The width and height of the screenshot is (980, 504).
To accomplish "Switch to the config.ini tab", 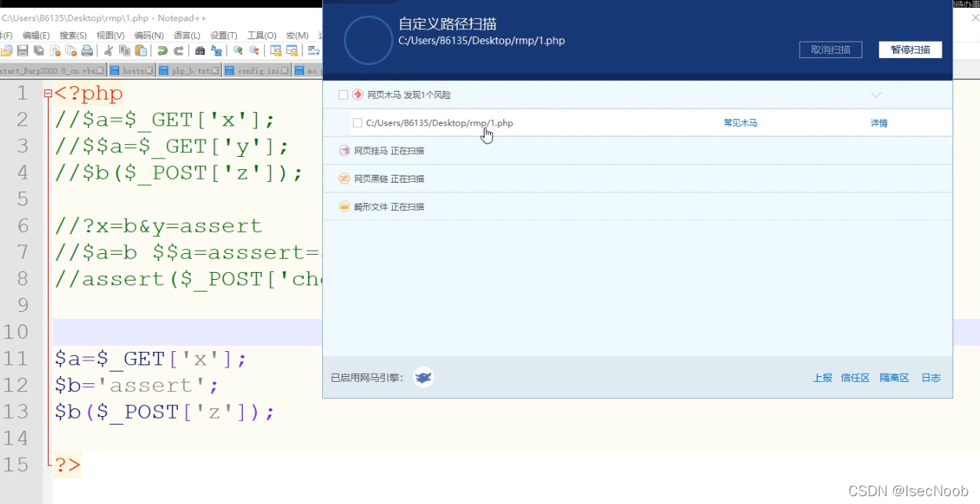I will 259,71.
